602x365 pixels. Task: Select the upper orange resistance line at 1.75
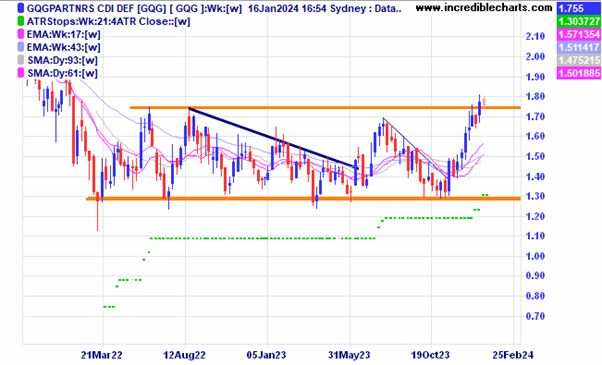coord(325,107)
